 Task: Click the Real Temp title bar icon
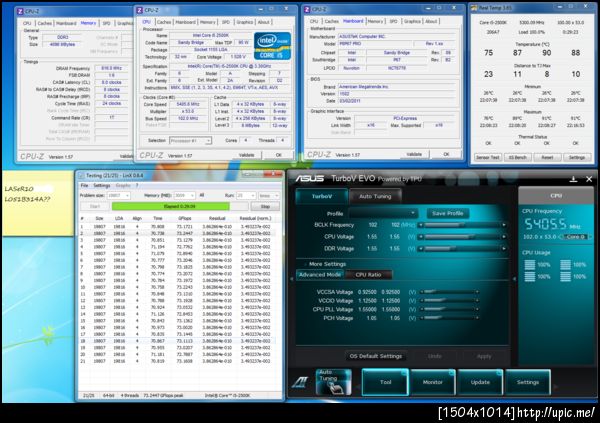pyautogui.click(x=474, y=8)
